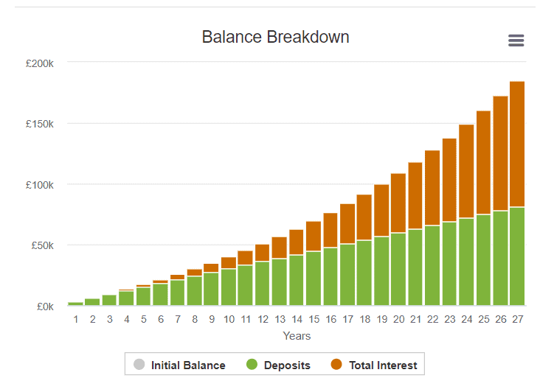The width and height of the screenshot is (540, 392).
Task: Click the green Deposits legend circle
Action: click(251, 365)
